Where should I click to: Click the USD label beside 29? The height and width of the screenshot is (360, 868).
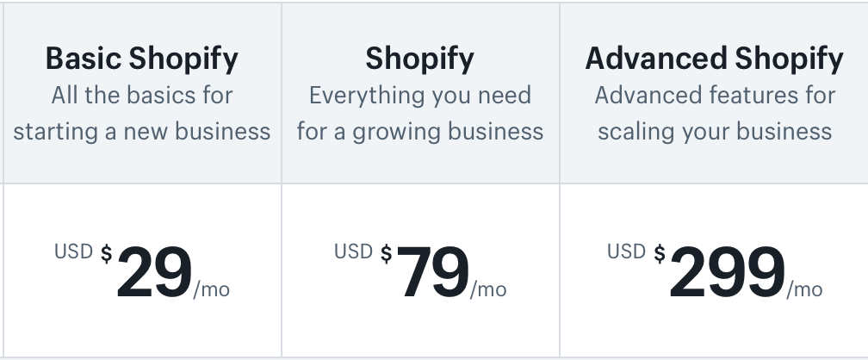74,251
